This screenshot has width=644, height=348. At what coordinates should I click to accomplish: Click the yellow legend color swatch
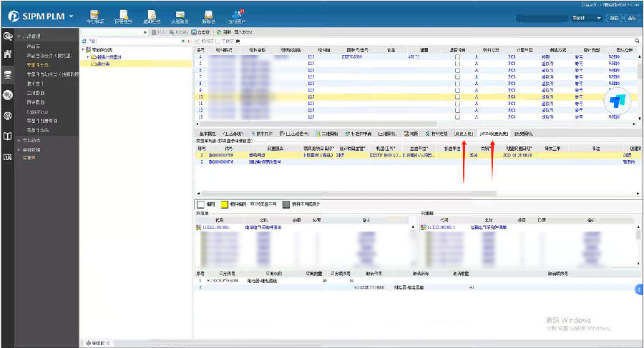(223, 204)
